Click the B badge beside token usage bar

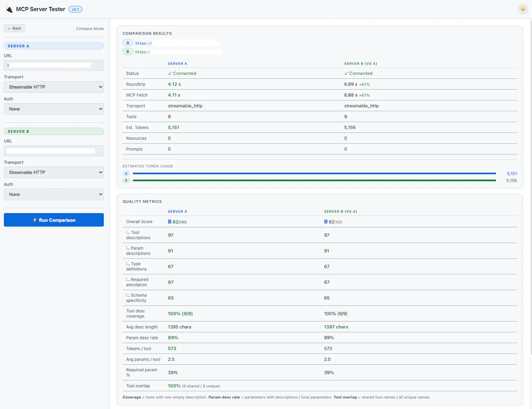(x=126, y=180)
